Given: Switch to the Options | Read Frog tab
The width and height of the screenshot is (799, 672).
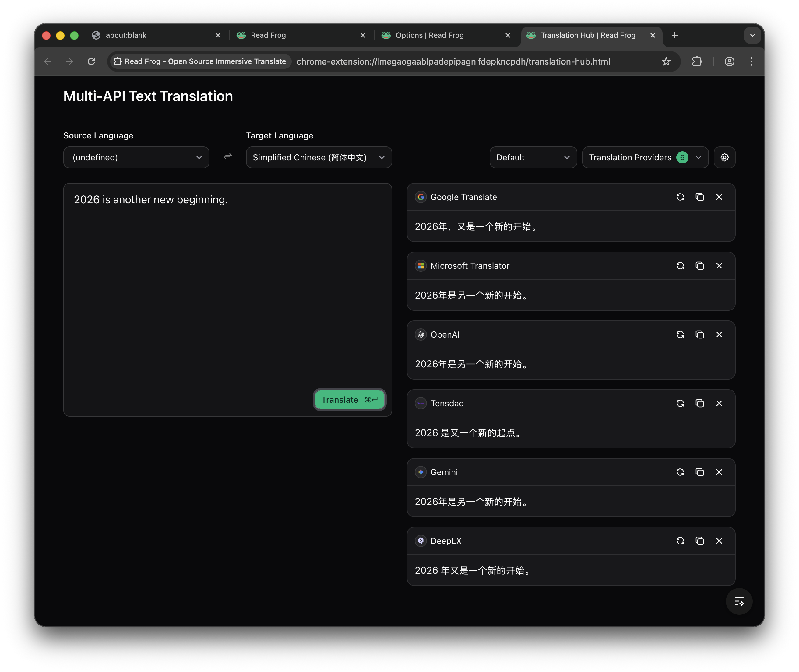Looking at the screenshot, I should [x=429, y=35].
